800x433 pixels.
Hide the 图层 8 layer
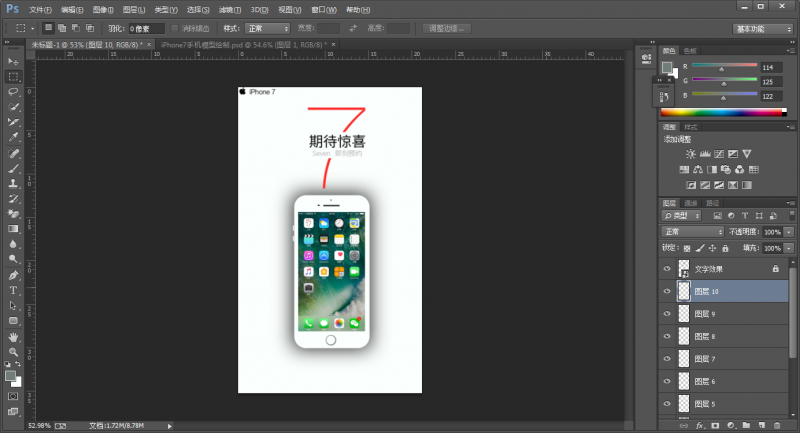[667, 336]
